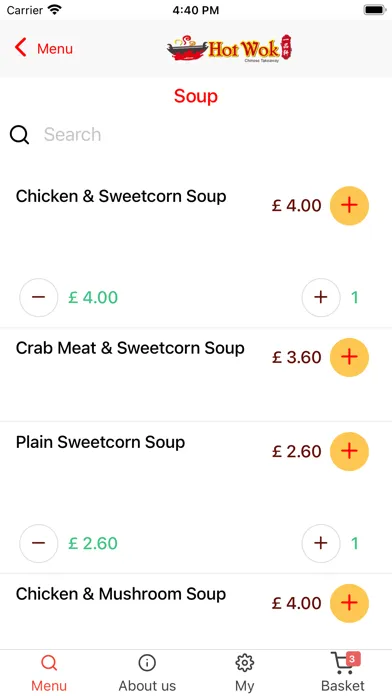Go back using the red chevron
Screen dimensions: 392x696
pos(20,47)
